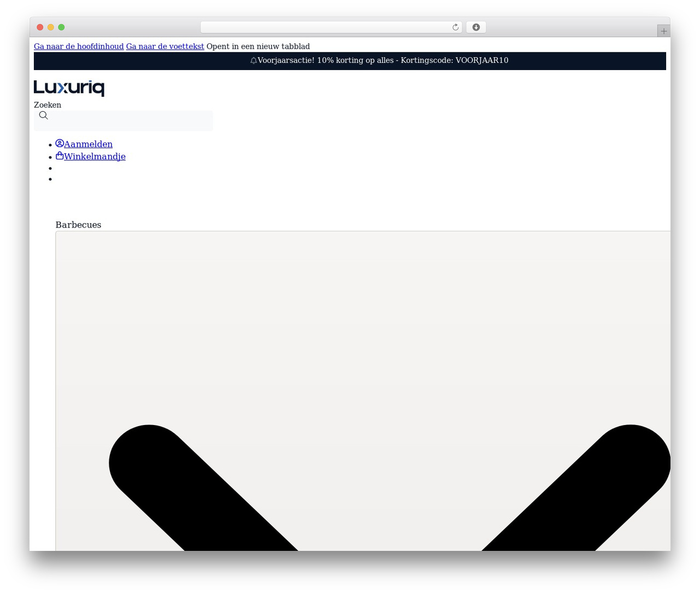Open a new browser tab with plus
Viewport: 700px width, 593px height.
pyautogui.click(x=663, y=31)
